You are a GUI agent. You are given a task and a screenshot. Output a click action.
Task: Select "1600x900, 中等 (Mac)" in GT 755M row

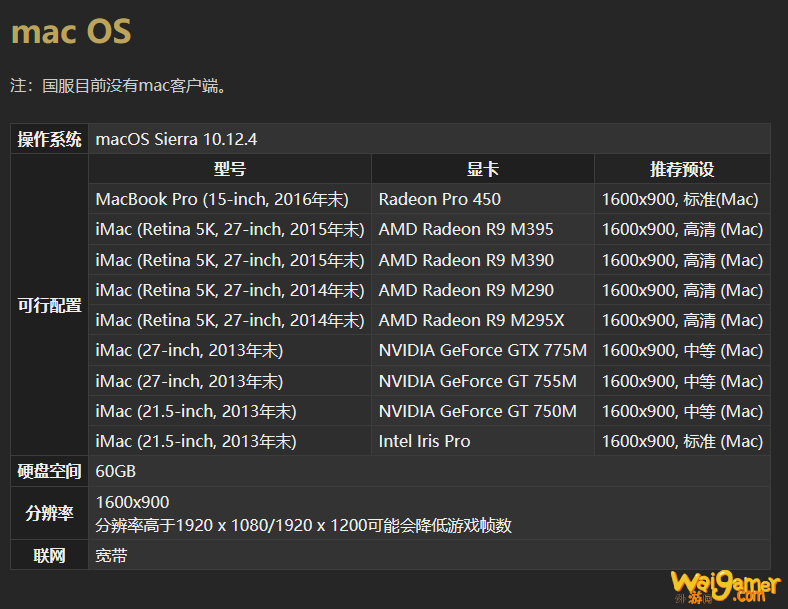pyautogui.click(x=682, y=381)
